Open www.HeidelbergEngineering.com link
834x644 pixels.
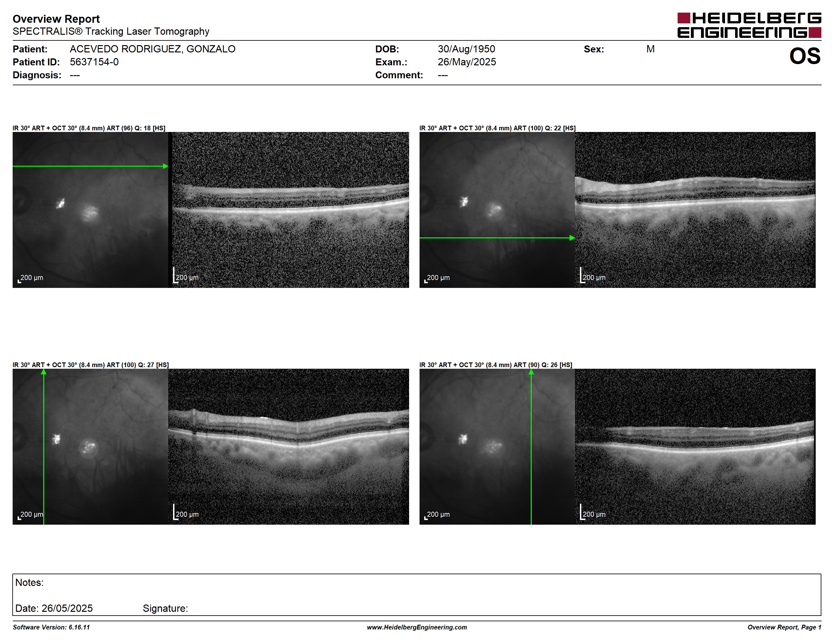coord(417,627)
